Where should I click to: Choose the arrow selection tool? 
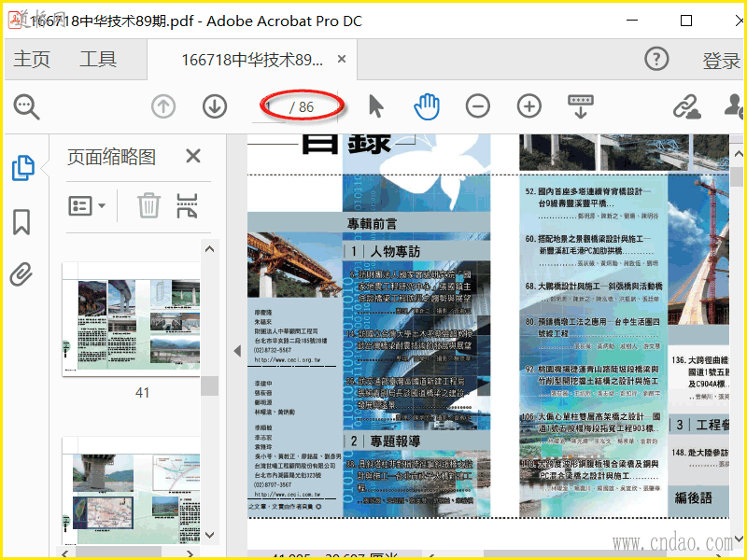pos(376,105)
